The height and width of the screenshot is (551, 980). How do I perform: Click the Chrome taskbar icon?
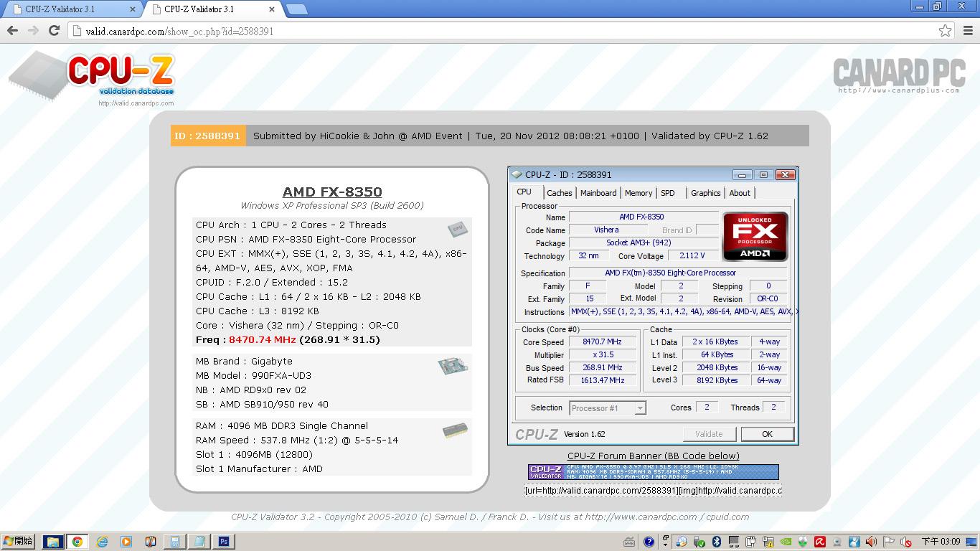point(77,542)
